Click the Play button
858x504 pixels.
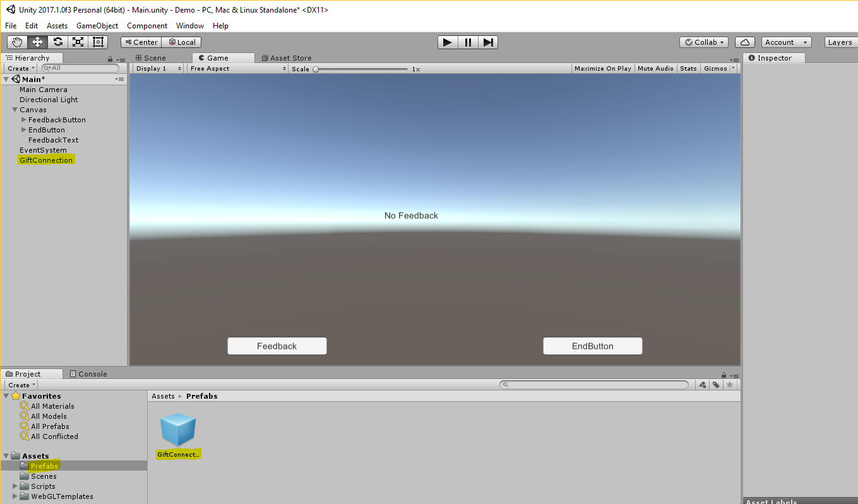coord(448,42)
